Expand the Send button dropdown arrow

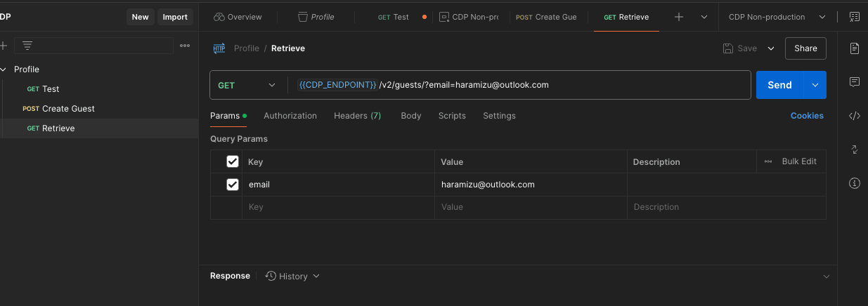(x=815, y=85)
